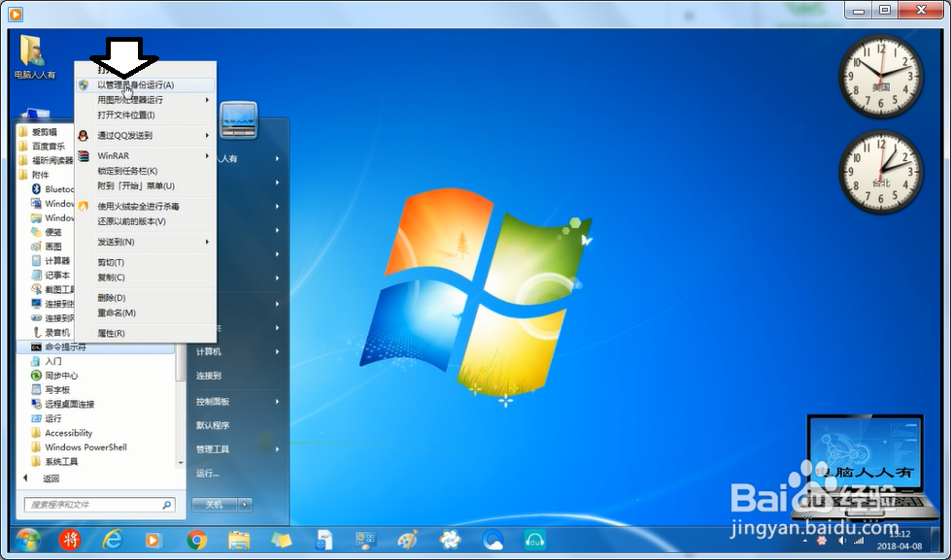Viewport: 951px width, 560px height.
Task: Expand the 管理工具 submenu arrow
Action: tap(277, 449)
